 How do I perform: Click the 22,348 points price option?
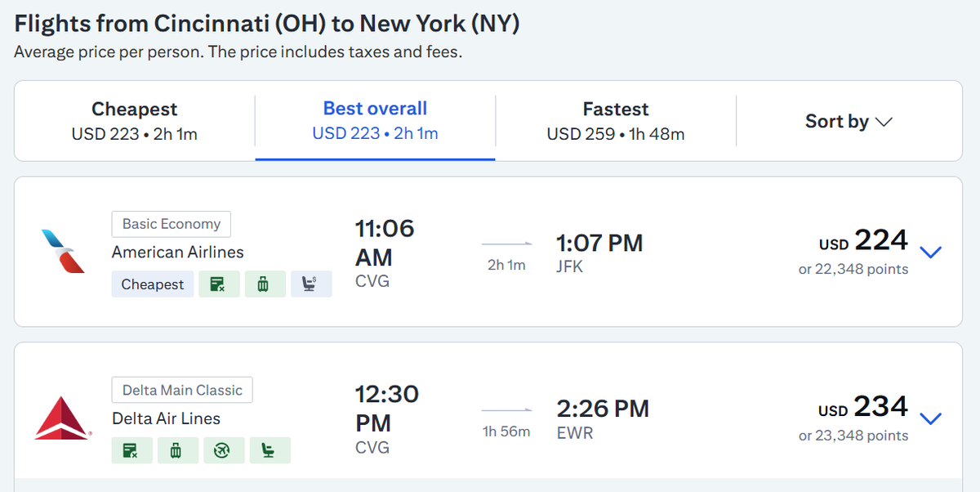click(x=853, y=269)
